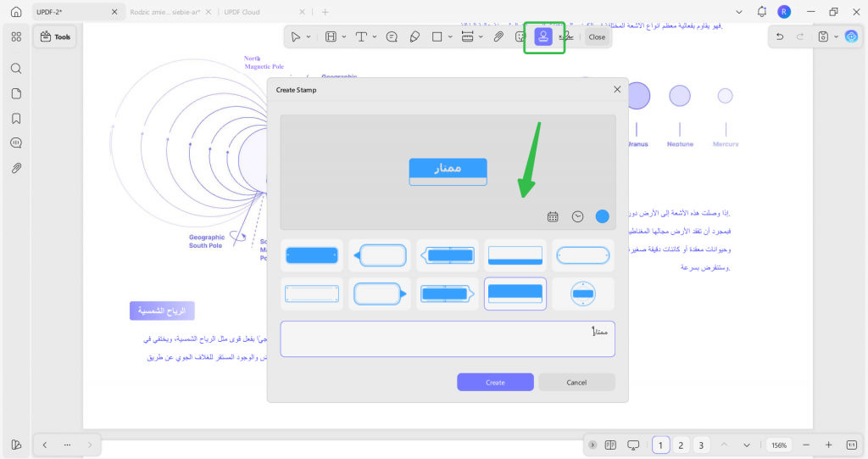Switch to the UPDF Cloud tab
The height and width of the screenshot is (459, 868).
tap(264, 12)
